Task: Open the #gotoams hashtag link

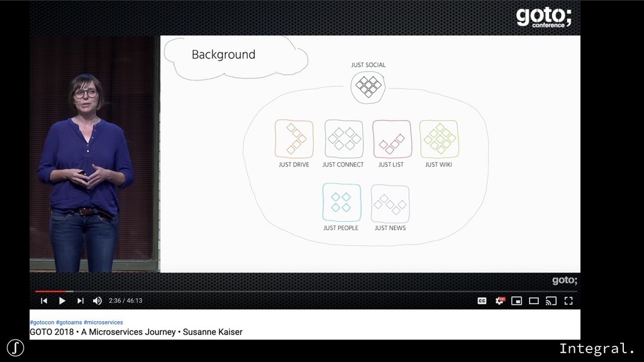Action: 69,322
